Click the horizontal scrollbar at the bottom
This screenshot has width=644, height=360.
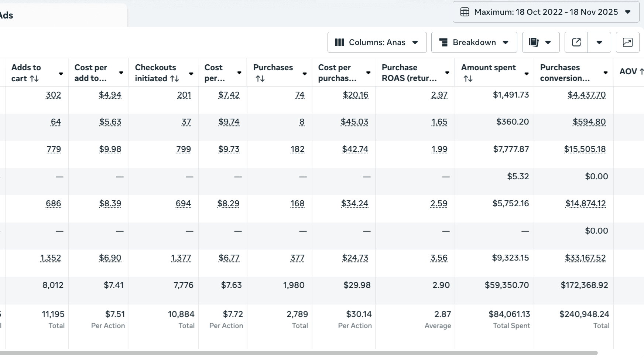295,353
